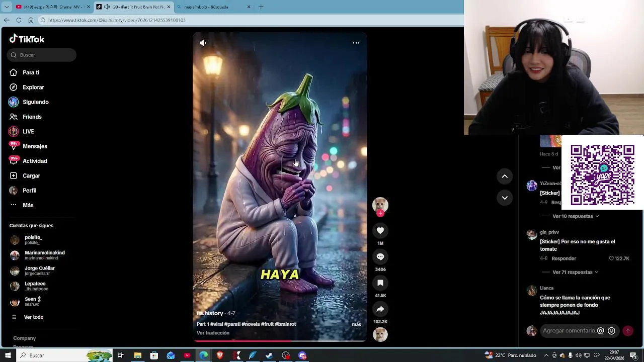Click the #novela hashtag
The image size is (644, 362).
pyautogui.click(x=251, y=324)
